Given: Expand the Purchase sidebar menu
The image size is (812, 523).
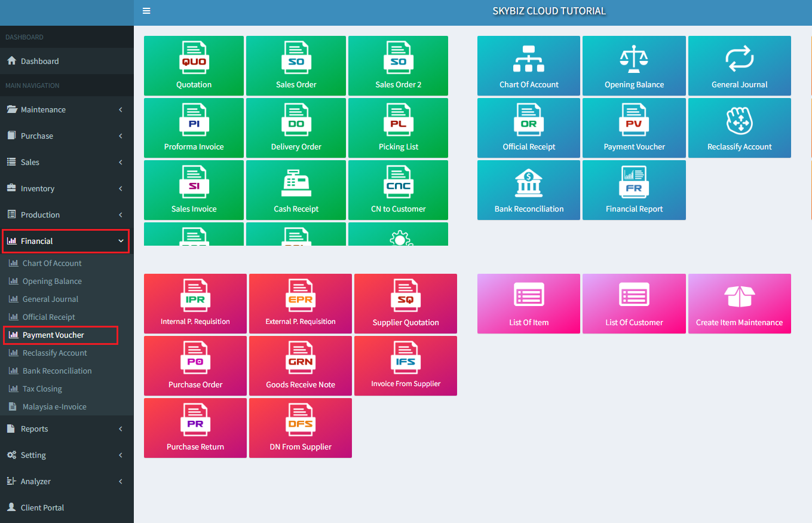Looking at the screenshot, I should click(x=66, y=136).
